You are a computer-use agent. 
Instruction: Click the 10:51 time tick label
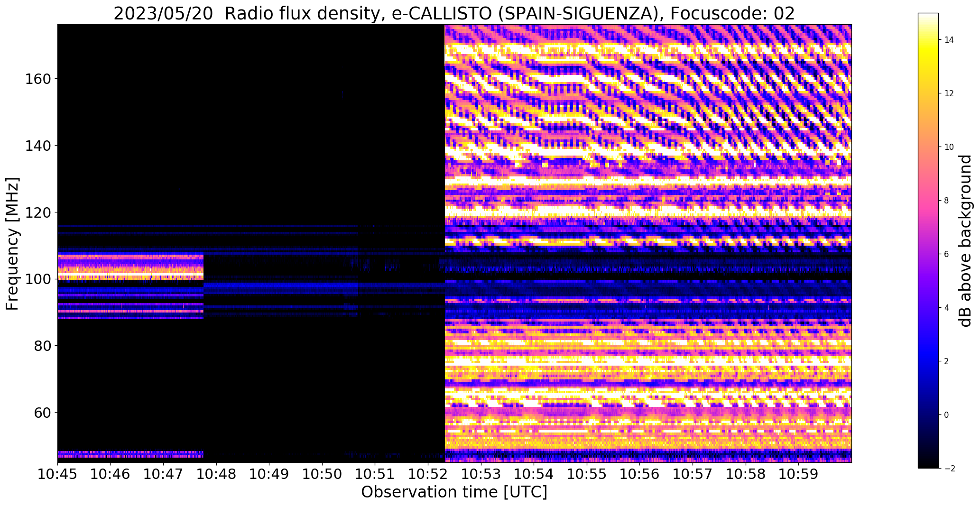tap(375, 474)
